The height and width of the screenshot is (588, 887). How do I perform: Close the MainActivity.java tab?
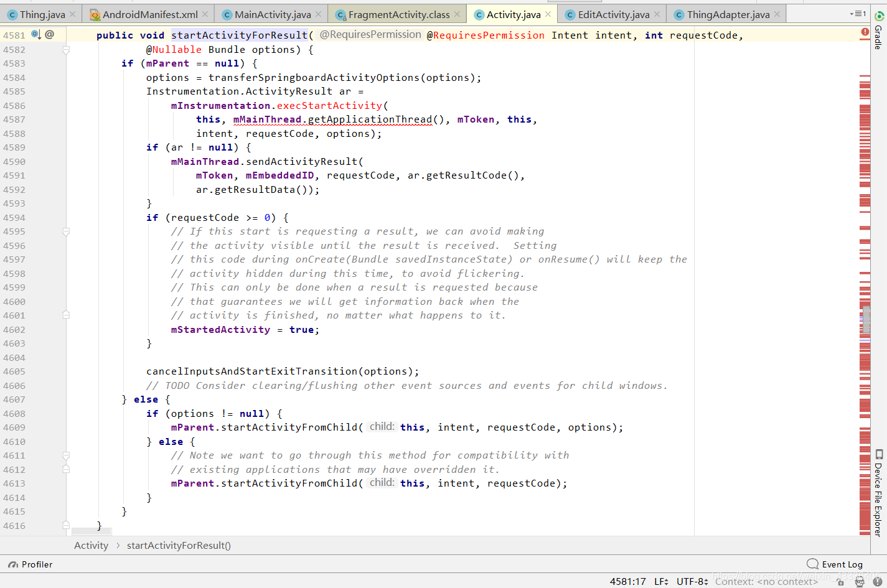(x=319, y=14)
